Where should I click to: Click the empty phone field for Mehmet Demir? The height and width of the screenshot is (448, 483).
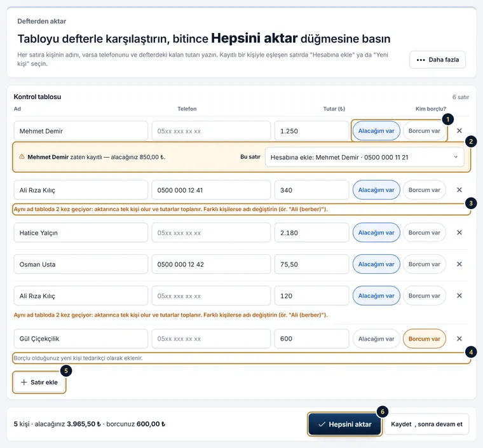pos(211,131)
